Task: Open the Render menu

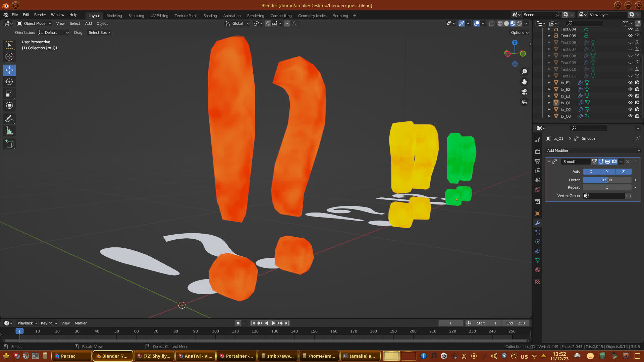Action: coord(40,15)
